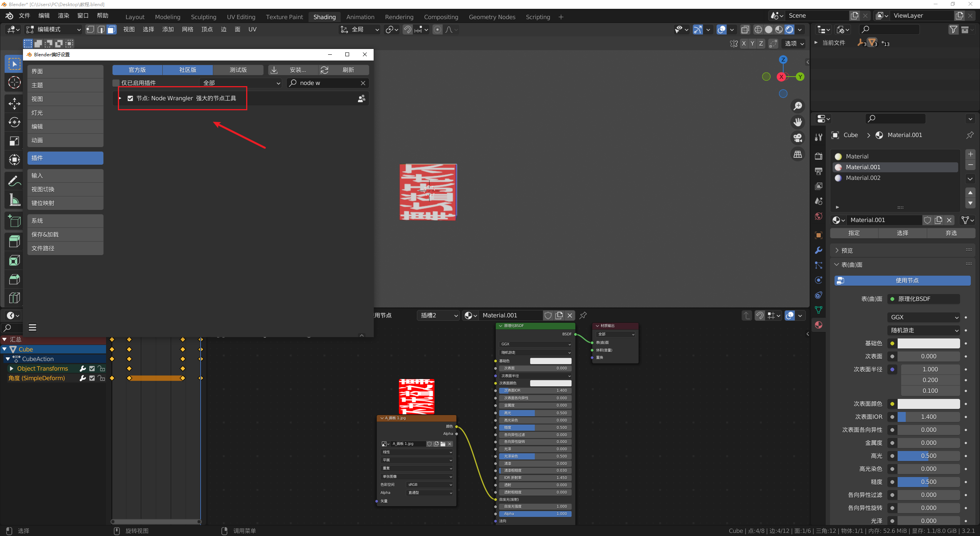This screenshot has height=536, width=980.
Task: Click the pin icon in node editor header
Action: pyautogui.click(x=583, y=315)
